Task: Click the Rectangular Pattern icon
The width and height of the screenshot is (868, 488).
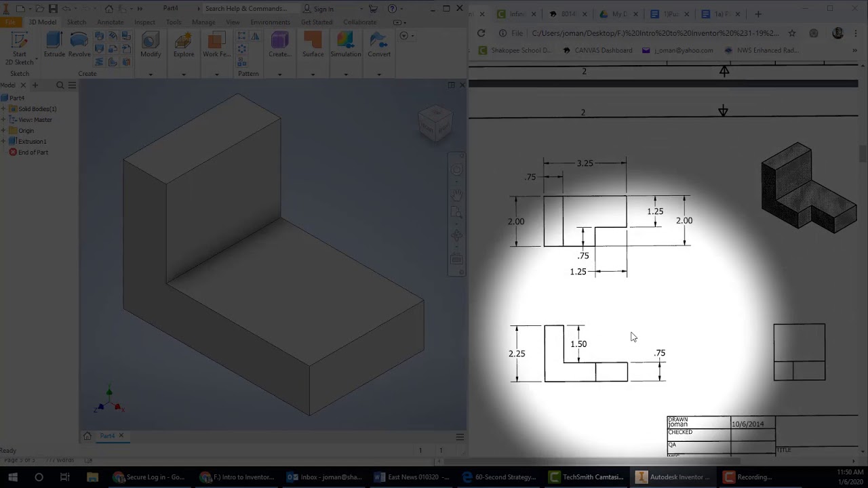Action: pos(242,37)
